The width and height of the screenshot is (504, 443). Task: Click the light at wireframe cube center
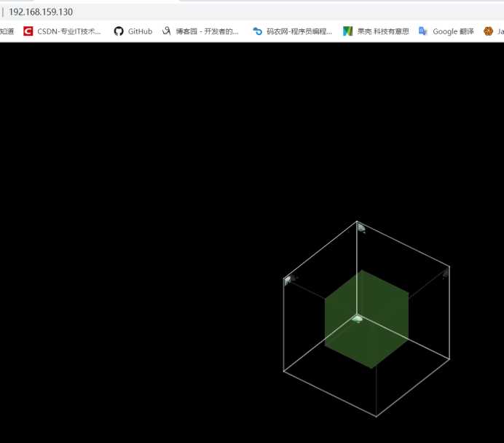pyautogui.click(x=357, y=319)
